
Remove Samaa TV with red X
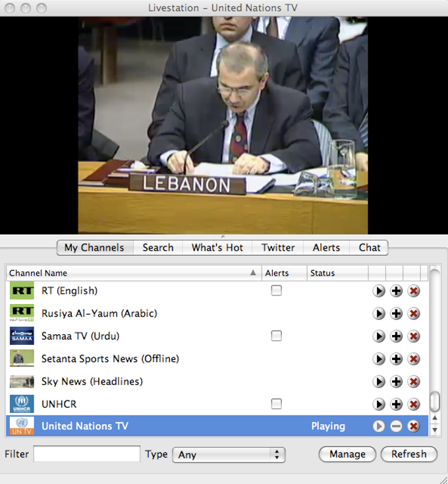[414, 336]
